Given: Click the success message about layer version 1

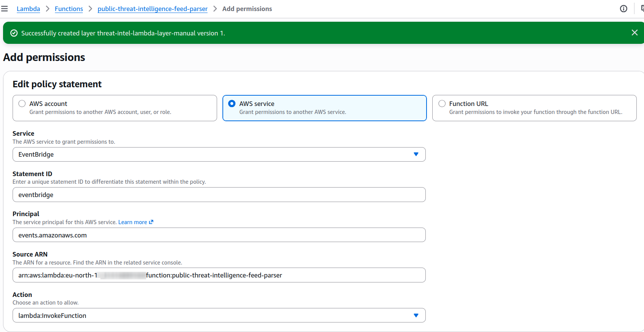Looking at the screenshot, I should click(x=123, y=33).
